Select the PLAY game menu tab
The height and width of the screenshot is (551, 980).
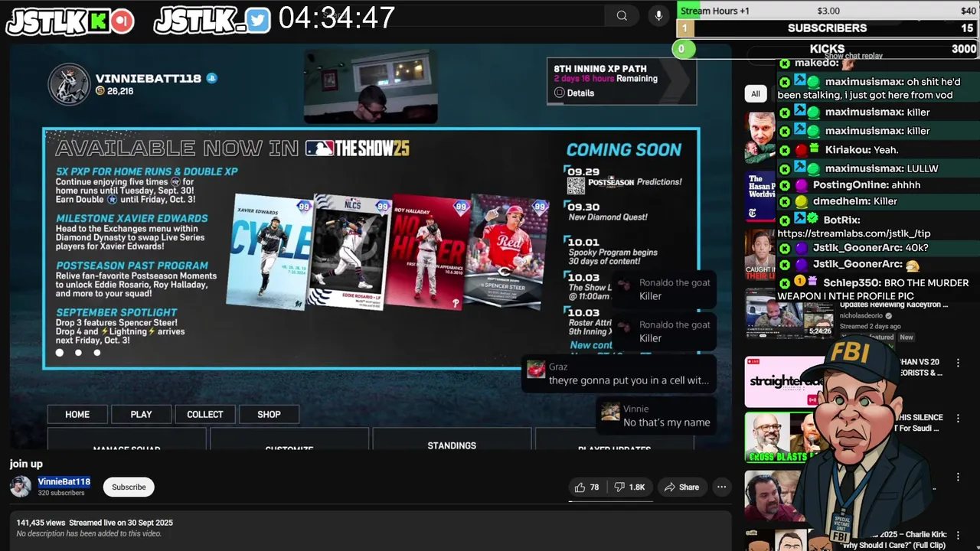(141, 414)
